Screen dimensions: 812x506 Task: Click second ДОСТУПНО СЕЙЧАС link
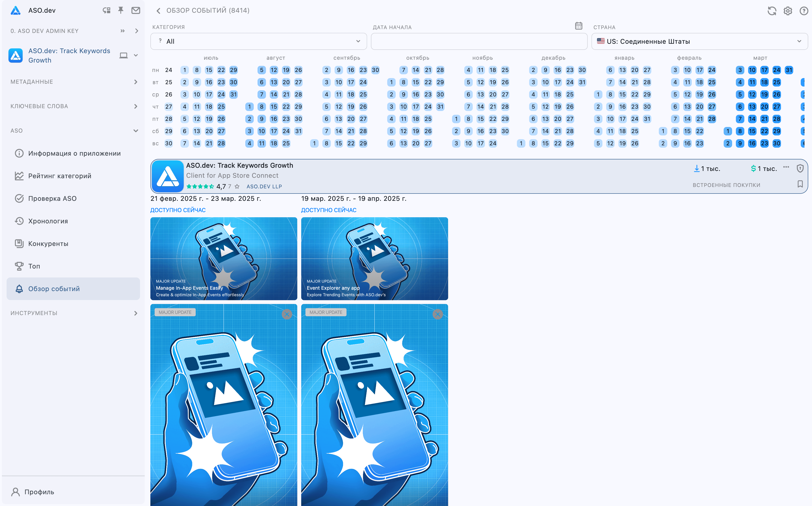click(329, 210)
